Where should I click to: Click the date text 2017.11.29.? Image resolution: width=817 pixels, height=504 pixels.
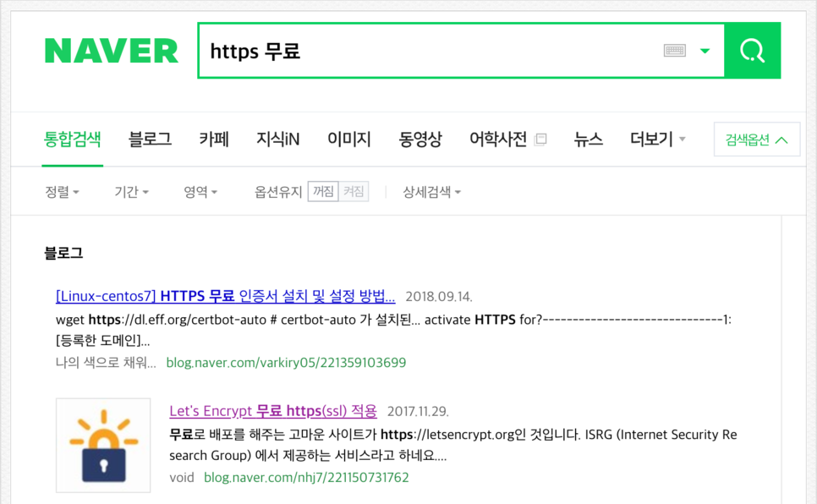coord(418,411)
